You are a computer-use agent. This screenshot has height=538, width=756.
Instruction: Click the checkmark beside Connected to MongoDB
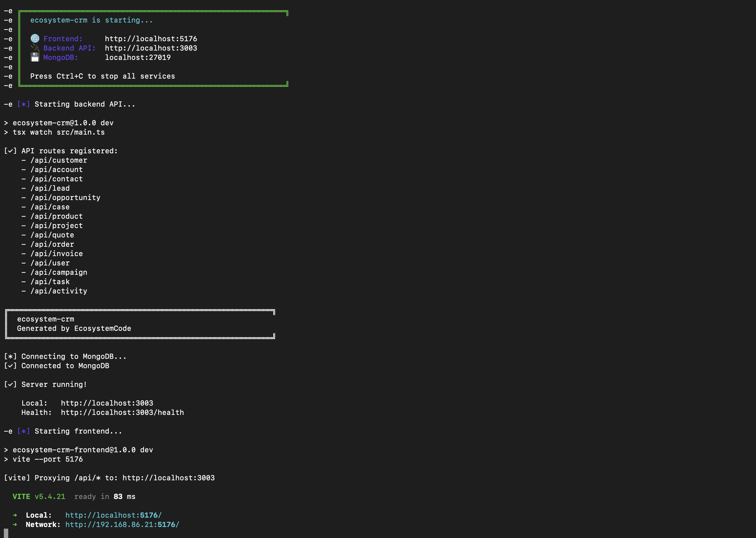[x=11, y=366]
